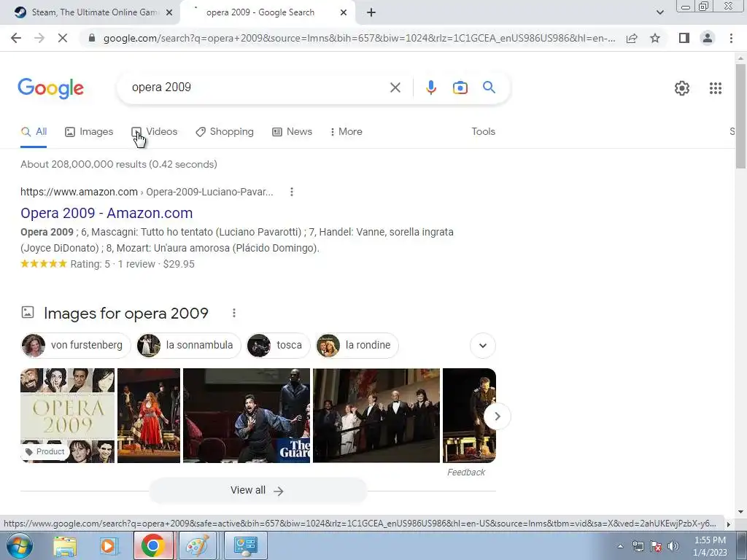This screenshot has width=747, height=560.
Task: Click the Chrome taskbar icon
Action: 152,545
